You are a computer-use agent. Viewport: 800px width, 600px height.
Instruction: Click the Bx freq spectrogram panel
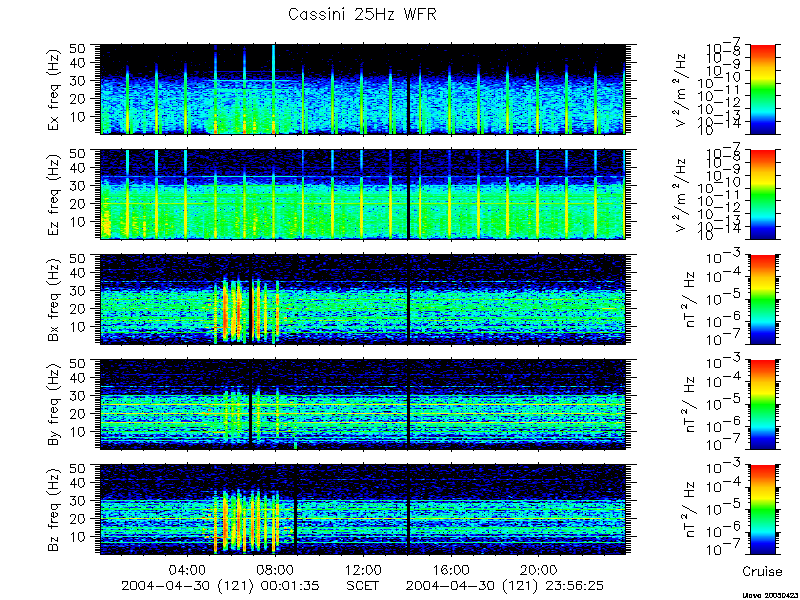(x=363, y=299)
